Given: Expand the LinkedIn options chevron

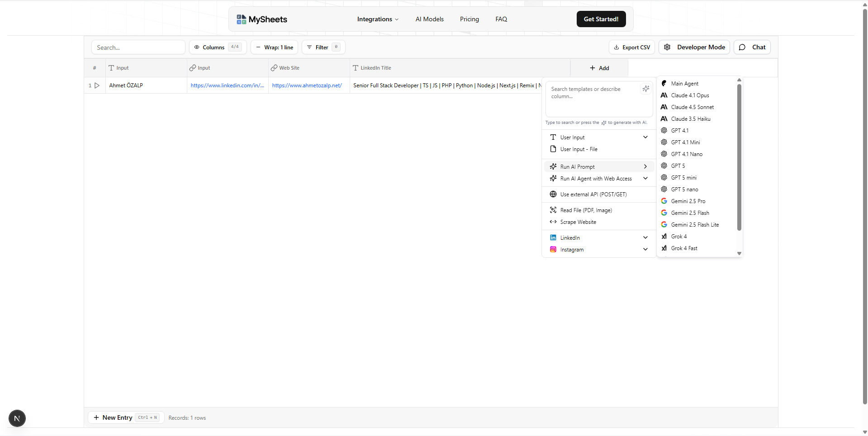Looking at the screenshot, I should click(x=645, y=238).
